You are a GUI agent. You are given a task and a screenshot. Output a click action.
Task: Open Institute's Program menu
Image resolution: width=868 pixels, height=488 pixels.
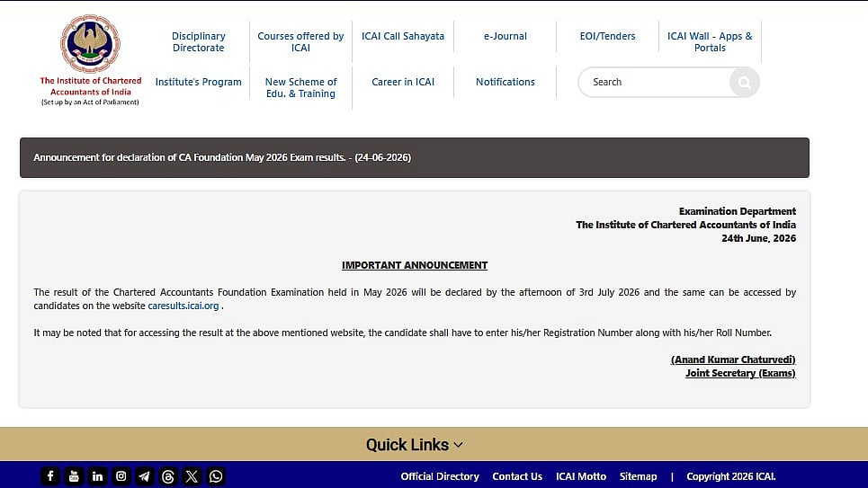(198, 82)
